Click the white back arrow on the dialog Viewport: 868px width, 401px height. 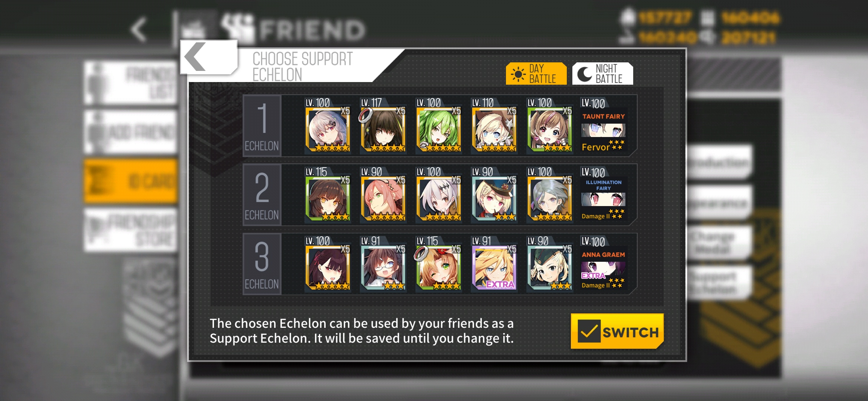point(208,57)
